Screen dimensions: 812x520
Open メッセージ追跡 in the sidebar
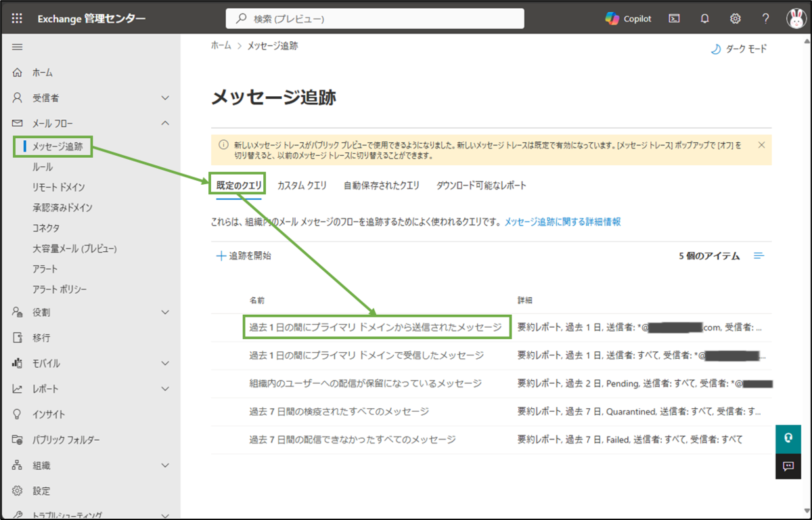pyautogui.click(x=58, y=146)
